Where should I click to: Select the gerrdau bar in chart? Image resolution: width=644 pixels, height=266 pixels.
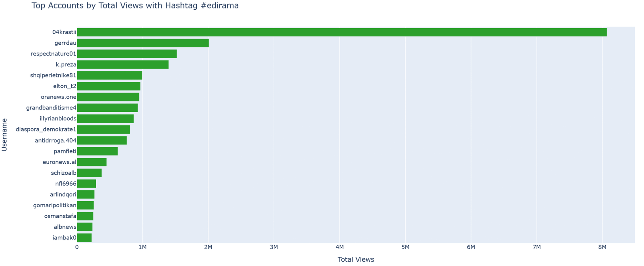[x=142, y=43]
